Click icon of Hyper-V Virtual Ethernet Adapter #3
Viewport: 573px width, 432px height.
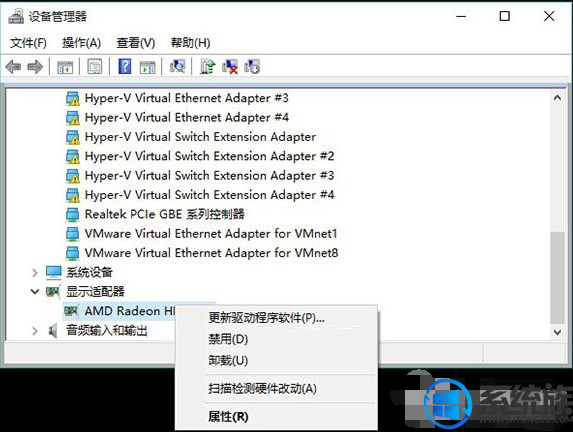pyautogui.click(x=73, y=98)
